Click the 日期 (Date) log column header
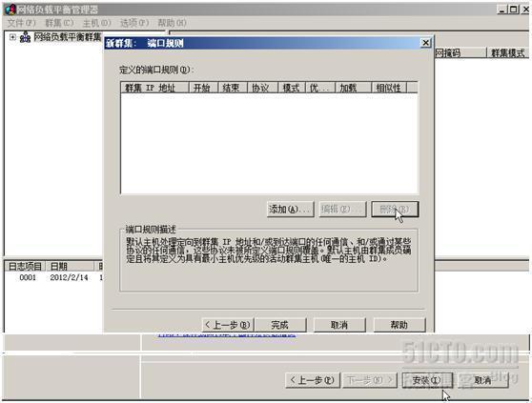The height and width of the screenshot is (403, 532). click(70, 266)
